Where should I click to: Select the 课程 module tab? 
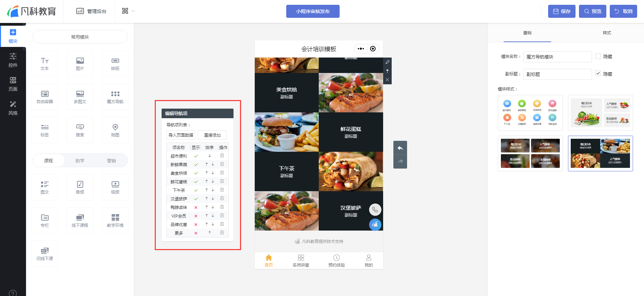pos(48,160)
